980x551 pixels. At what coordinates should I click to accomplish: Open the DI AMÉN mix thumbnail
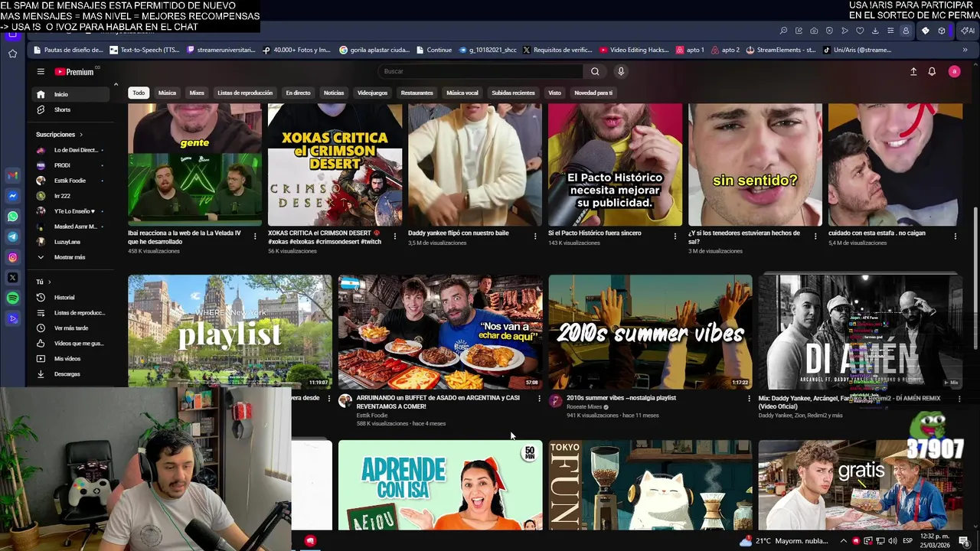click(x=861, y=332)
